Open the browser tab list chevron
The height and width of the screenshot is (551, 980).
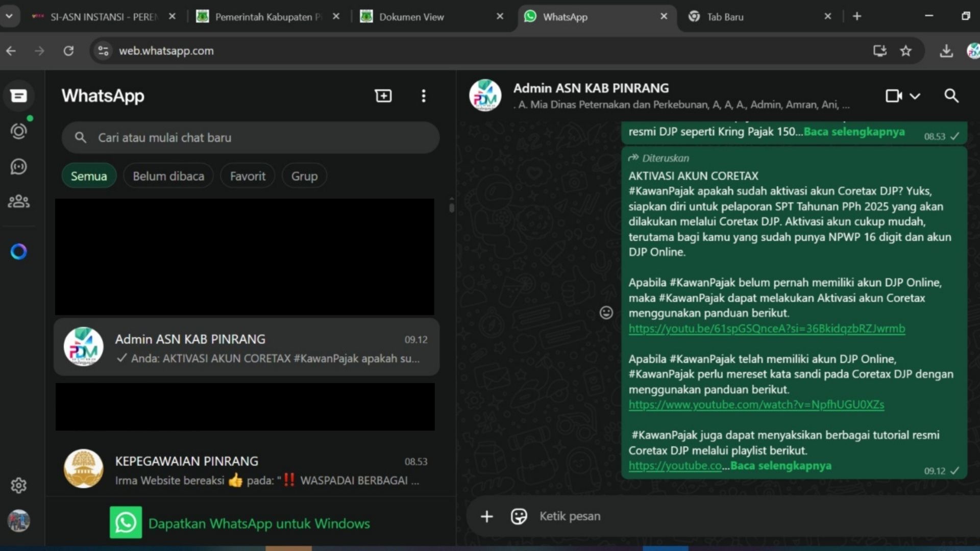tap(9, 16)
